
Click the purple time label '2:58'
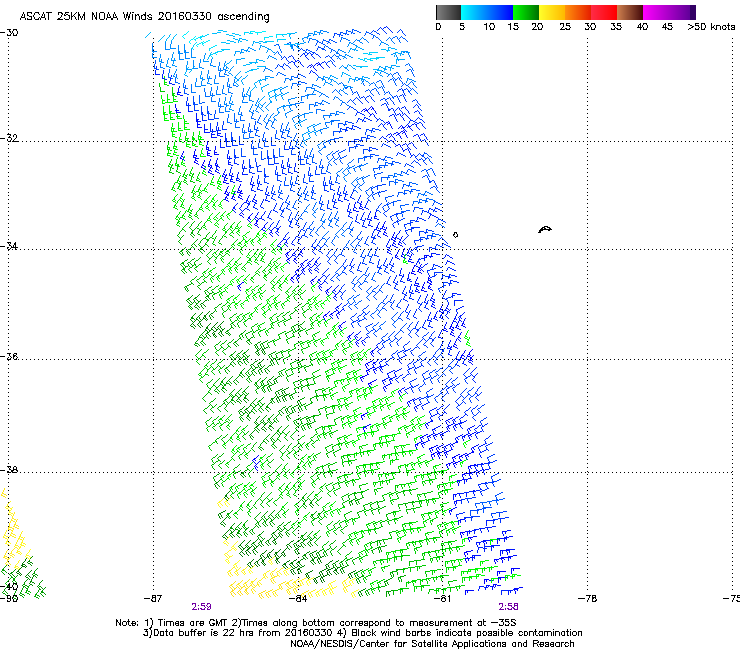pyautogui.click(x=508, y=607)
